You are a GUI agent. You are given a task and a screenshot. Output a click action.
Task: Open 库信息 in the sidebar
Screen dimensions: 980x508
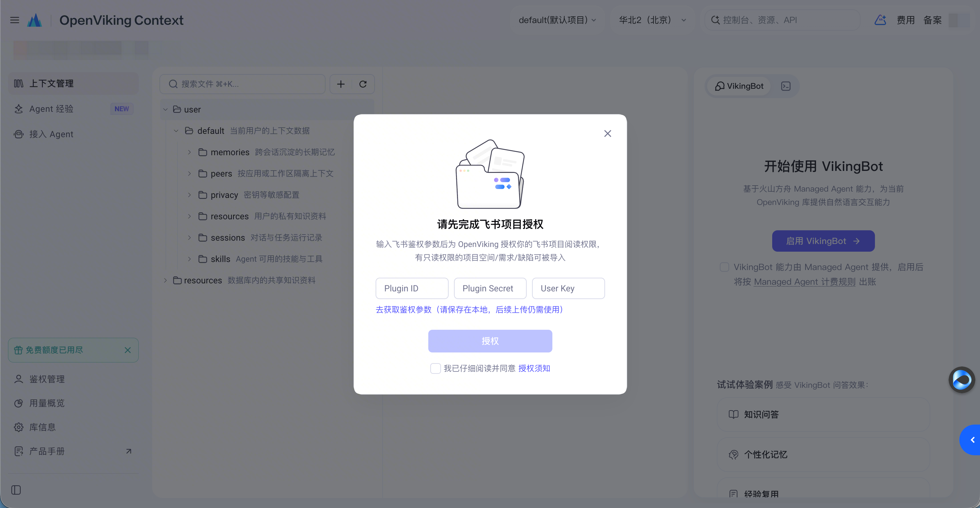click(73, 427)
